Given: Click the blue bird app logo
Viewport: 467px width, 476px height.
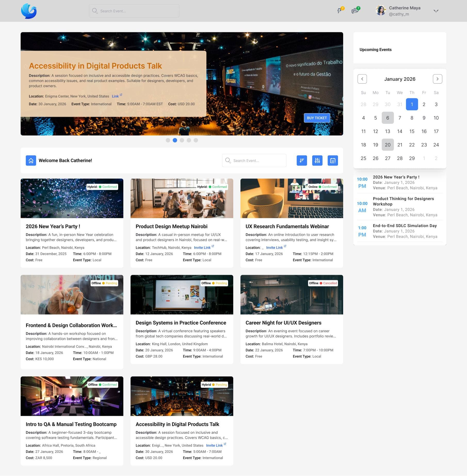Looking at the screenshot, I should (29, 11).
